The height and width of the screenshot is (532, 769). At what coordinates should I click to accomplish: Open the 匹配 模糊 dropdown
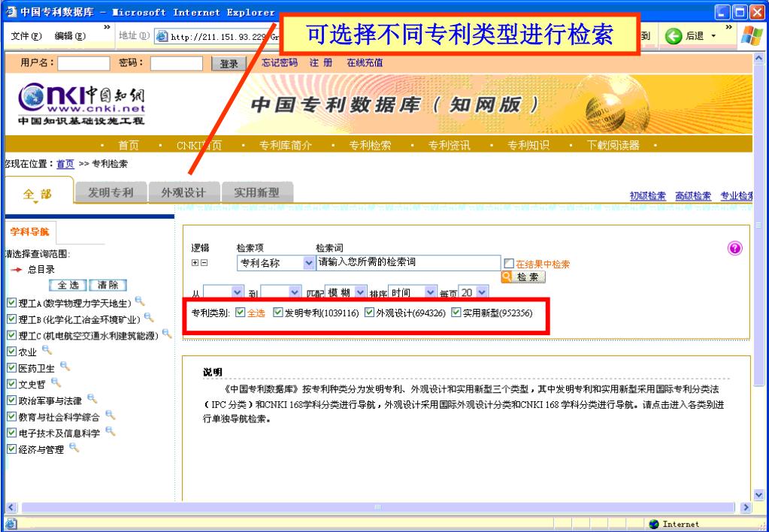point(361,292)
